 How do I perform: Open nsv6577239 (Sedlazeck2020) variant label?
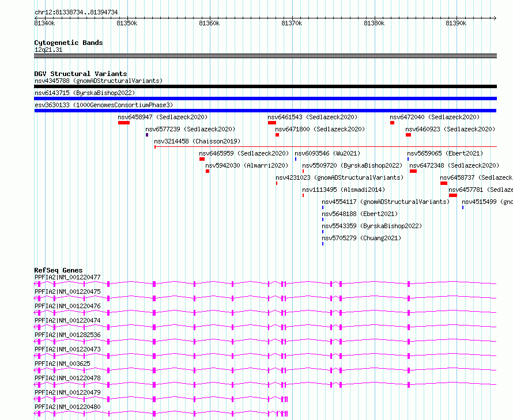[x=190, y=129]
